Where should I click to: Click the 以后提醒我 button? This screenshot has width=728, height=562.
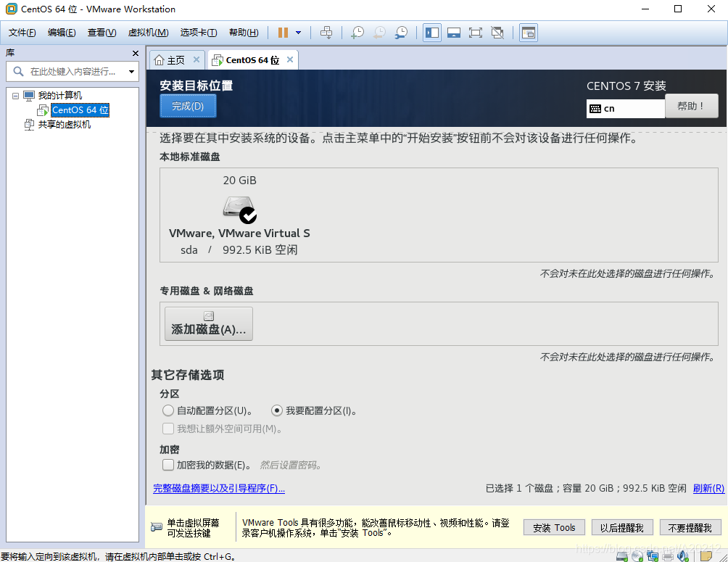click(x=622, y=528)
